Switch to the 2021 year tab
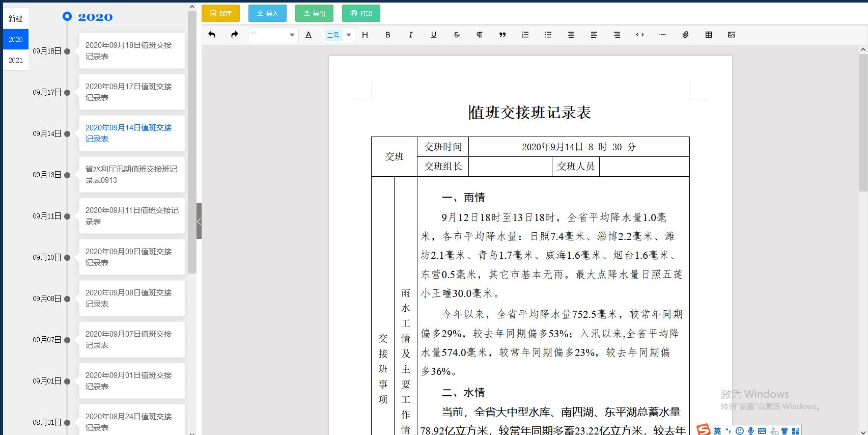 click(x=16, y=60)
